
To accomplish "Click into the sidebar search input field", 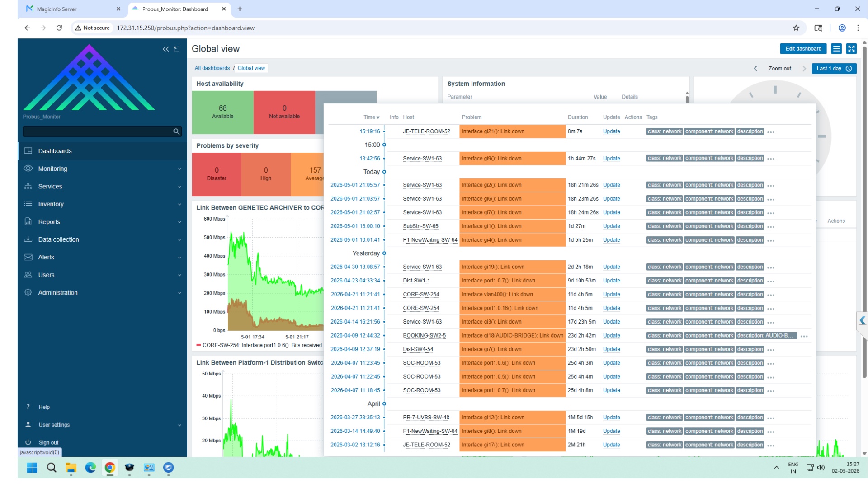I will pos(97,131).
